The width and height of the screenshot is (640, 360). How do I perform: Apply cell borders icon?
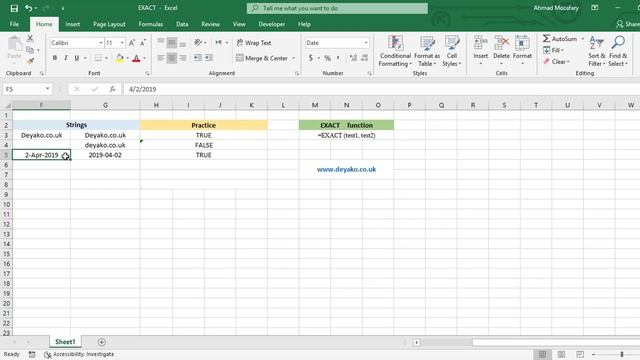click(x=98, y=58)
